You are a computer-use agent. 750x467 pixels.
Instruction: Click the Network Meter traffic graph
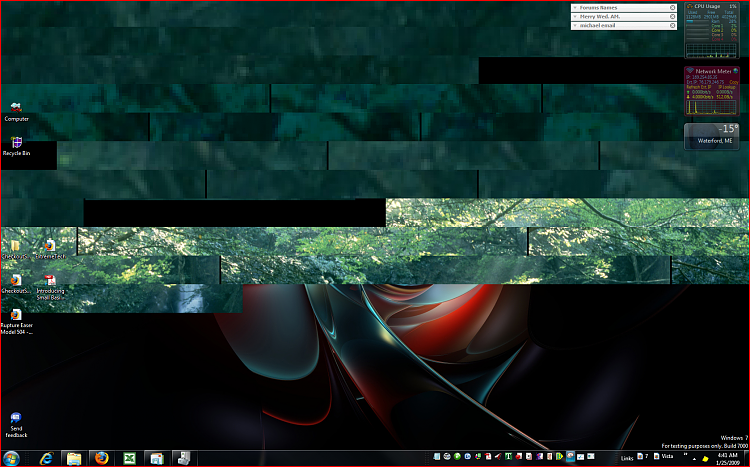(711, 107)
